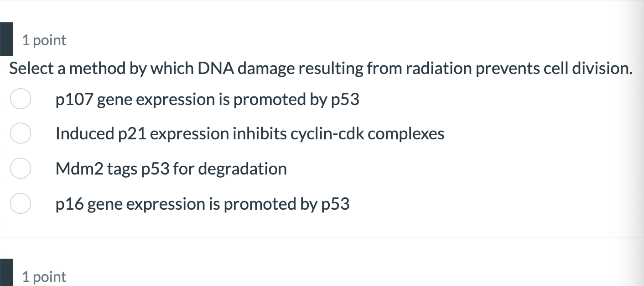This screenshot has width=644, height=286.
Task: Select radio button for p107 gene expression option
Action: pos(21,99)
